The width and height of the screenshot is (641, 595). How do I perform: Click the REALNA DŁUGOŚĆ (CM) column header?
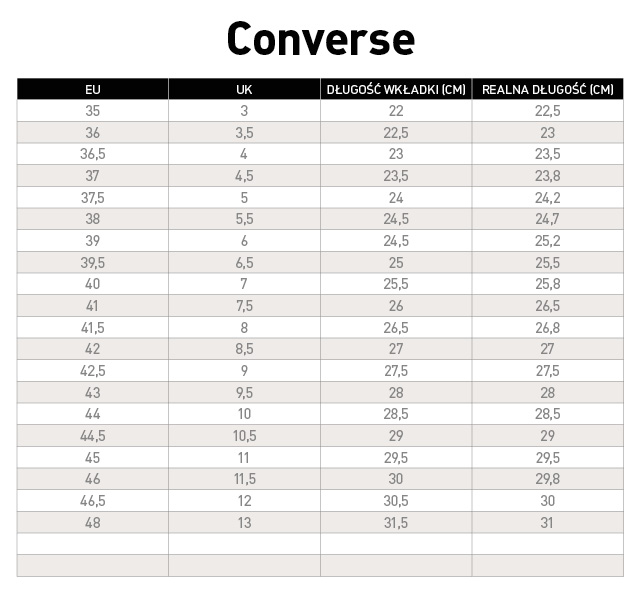pyautogui.click(x=547, y=89)
